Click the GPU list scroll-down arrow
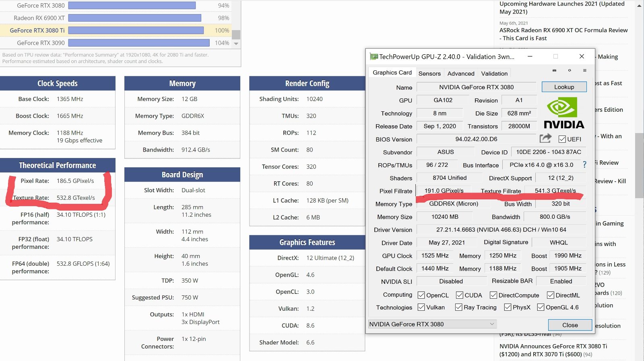This screenshot has width=644, height=361. (236, 43)
